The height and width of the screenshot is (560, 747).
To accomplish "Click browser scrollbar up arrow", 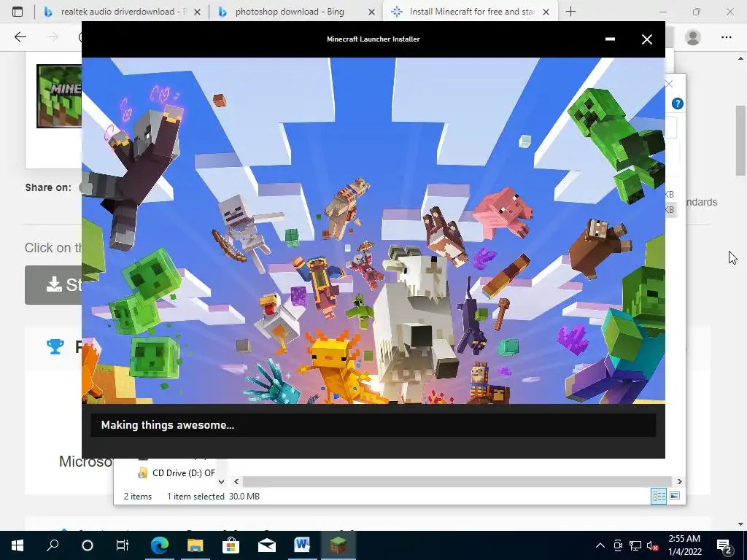I will (740, 58).
